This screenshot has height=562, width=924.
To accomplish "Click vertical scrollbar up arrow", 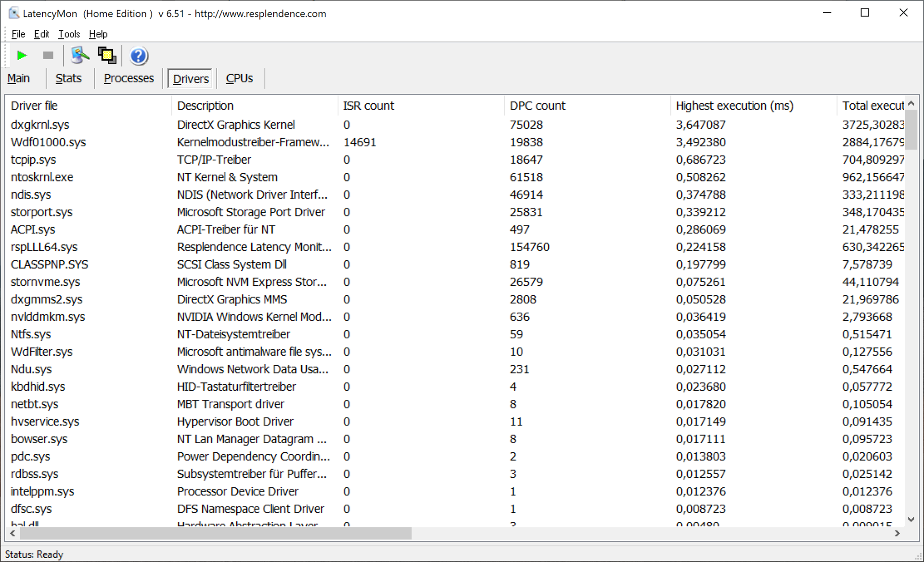I will coord(911,104).
